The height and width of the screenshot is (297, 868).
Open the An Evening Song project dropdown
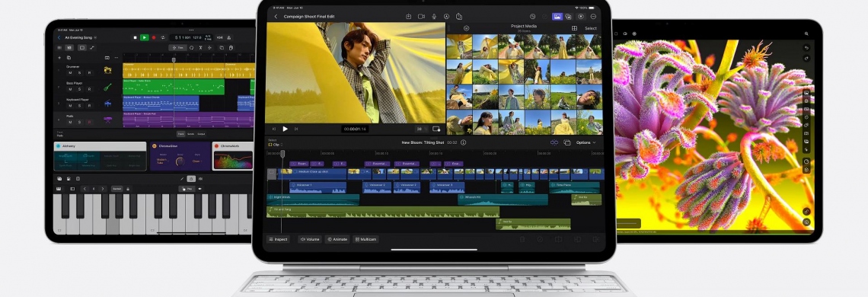(x=81, y=37)
